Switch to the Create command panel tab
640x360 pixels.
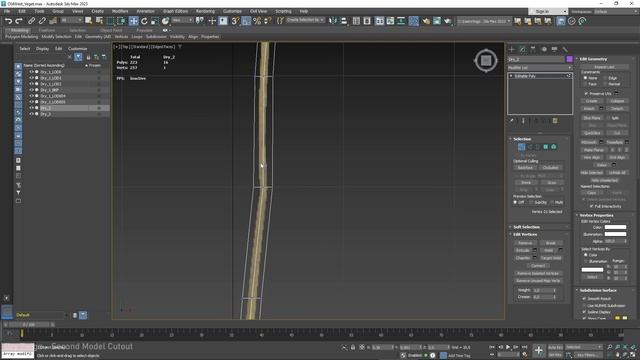(512, 49)
